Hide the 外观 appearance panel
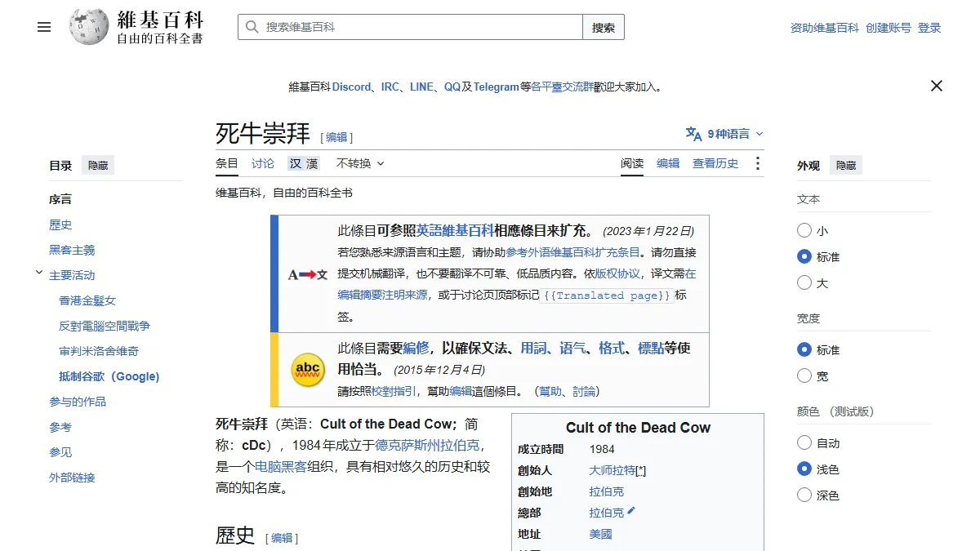Screen dimensions: 980x551 (846, 165)
